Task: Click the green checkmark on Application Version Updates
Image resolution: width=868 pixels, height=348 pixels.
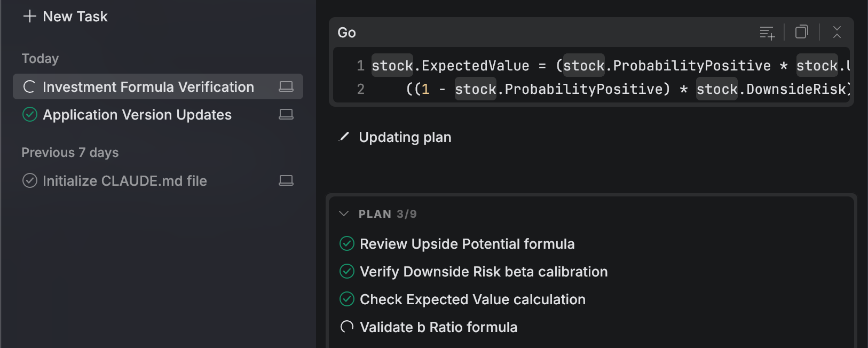Action: (30, 114)
